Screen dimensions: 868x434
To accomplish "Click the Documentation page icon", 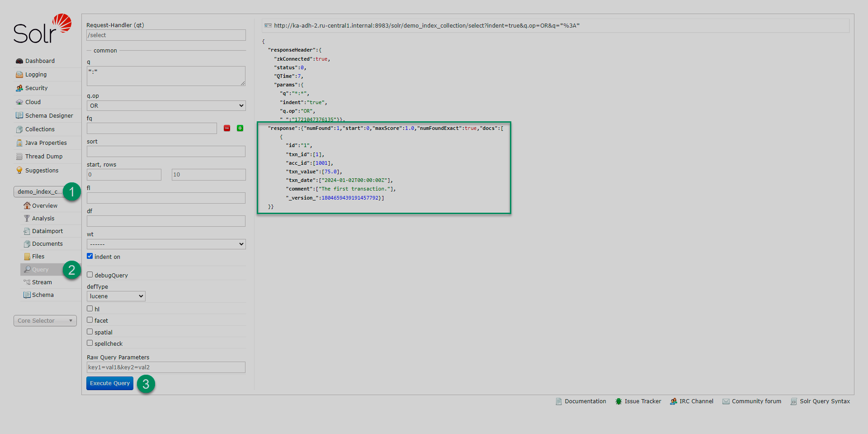I will [559, 401].
